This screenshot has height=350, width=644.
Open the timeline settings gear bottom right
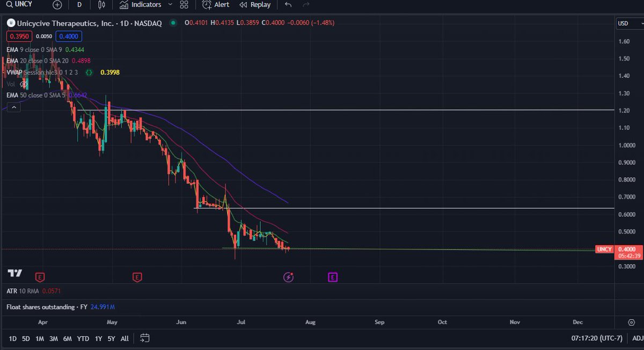coord(631,322)
